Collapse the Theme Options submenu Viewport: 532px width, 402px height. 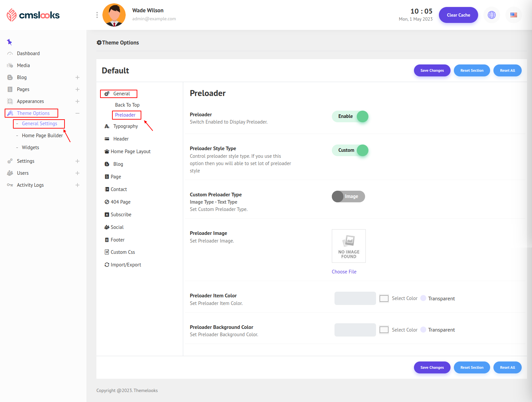coord(77,113)
